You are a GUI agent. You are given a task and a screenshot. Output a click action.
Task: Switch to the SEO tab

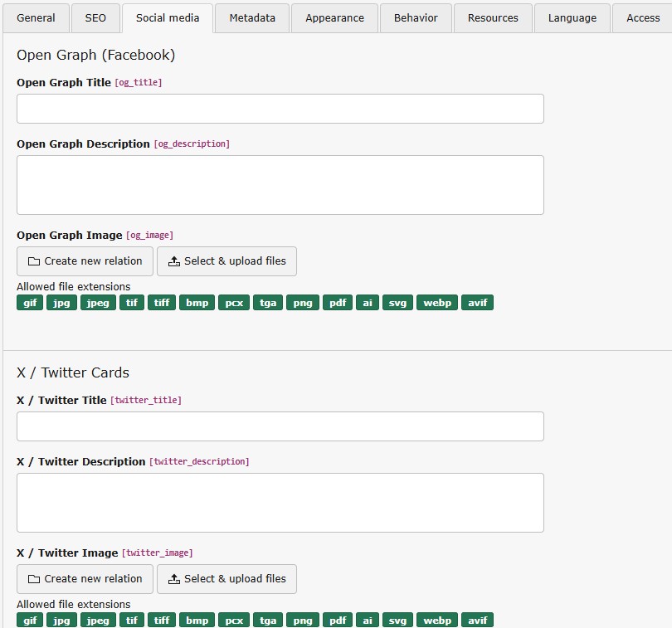(x=95, y=17)
